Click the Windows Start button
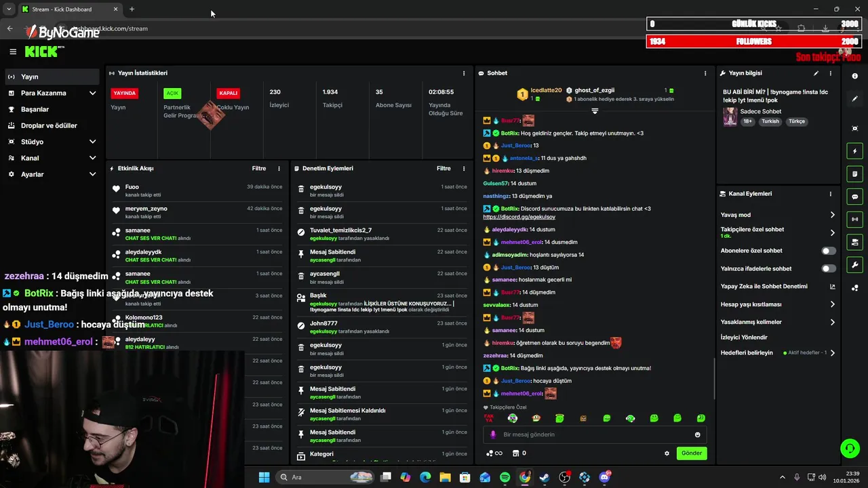The height and width of the screenshot is (488, 868). [264, 477]
